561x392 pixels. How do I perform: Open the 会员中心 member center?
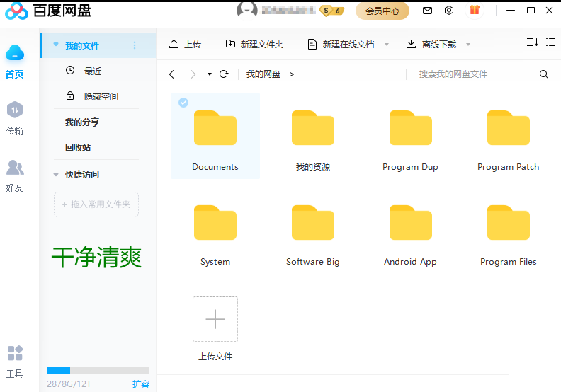[x=382, y=11]
